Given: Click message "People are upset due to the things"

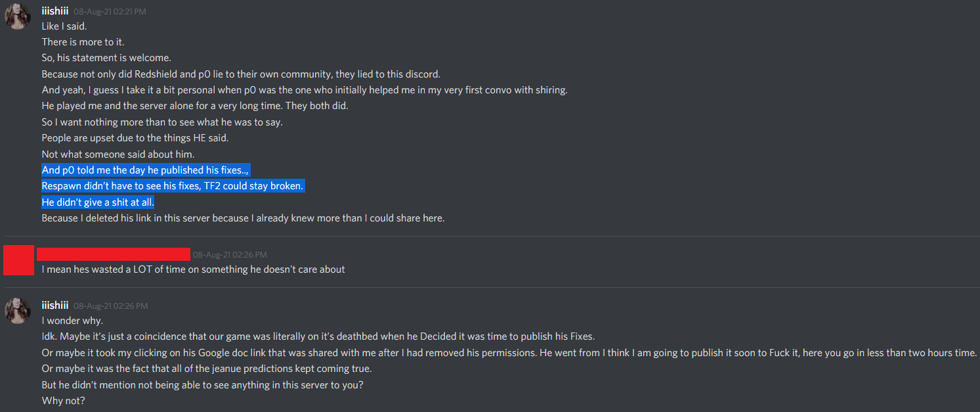Looking at the screenshot, I should 135,138.
